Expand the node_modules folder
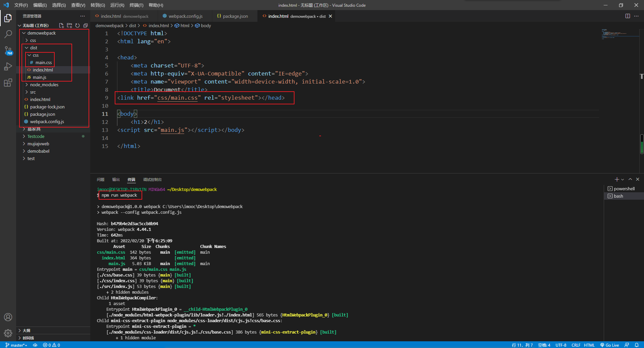 tap(44, 85)
